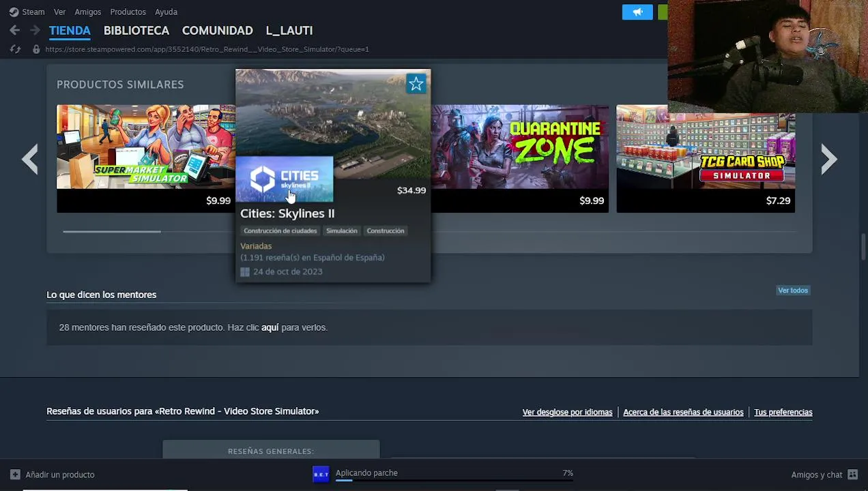Click the game icon beside Aplicando parche
Image resolution: width=868 pixels, height=491 pixels.
pos(321,474)
